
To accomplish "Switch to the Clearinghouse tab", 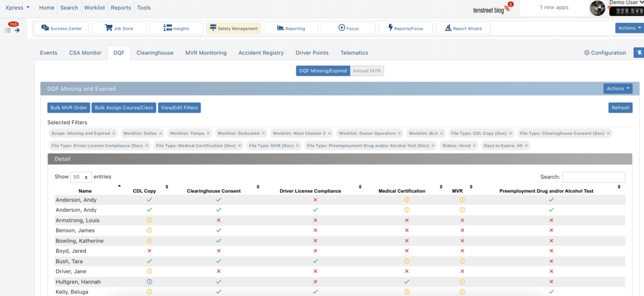I will tap(155, 53).
